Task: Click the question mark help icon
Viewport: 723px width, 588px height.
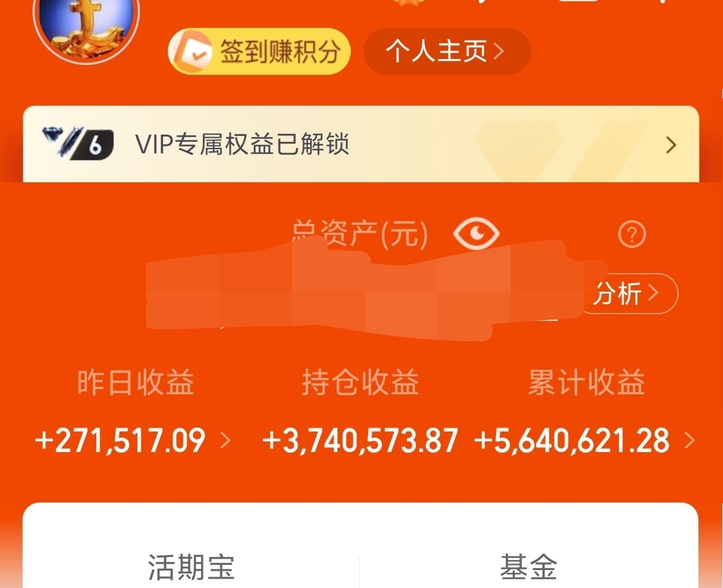Action: pyautogui.click(x=631, y=234)
